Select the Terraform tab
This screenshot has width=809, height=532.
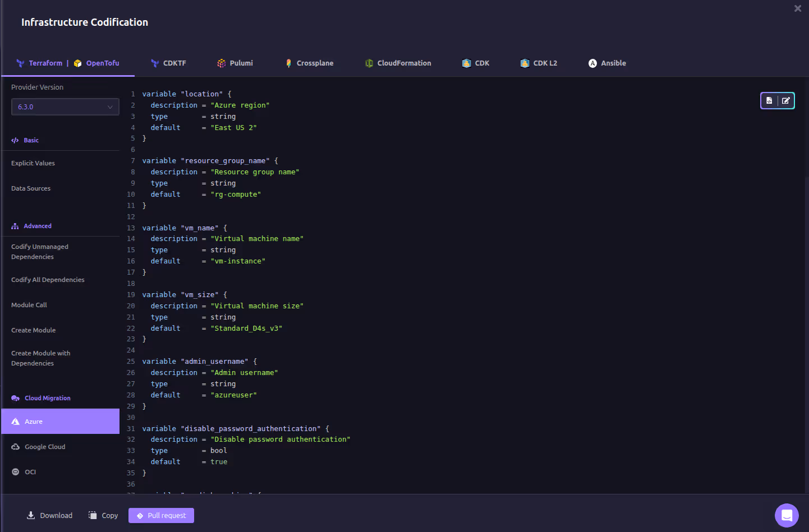[45, 63]
